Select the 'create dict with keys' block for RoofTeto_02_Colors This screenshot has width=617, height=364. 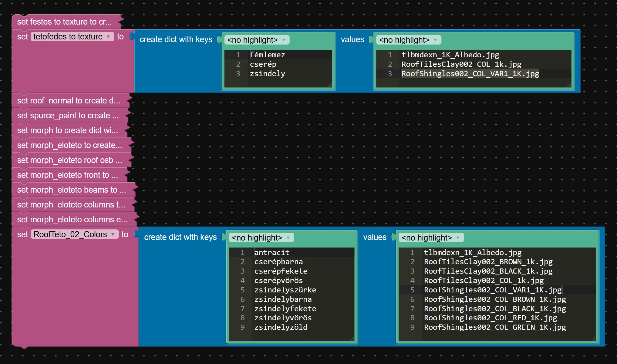[180, 238]
